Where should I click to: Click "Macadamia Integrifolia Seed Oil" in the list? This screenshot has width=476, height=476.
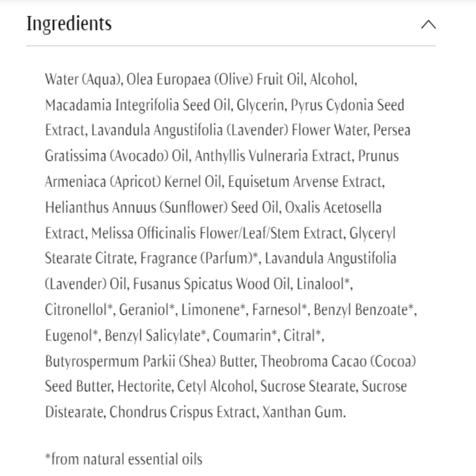(x=138, y=105)
